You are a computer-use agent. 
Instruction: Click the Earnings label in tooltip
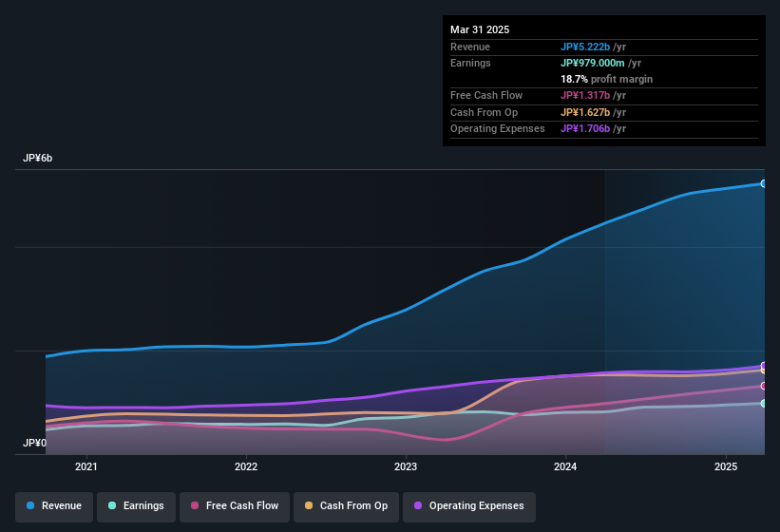(470, 63)
